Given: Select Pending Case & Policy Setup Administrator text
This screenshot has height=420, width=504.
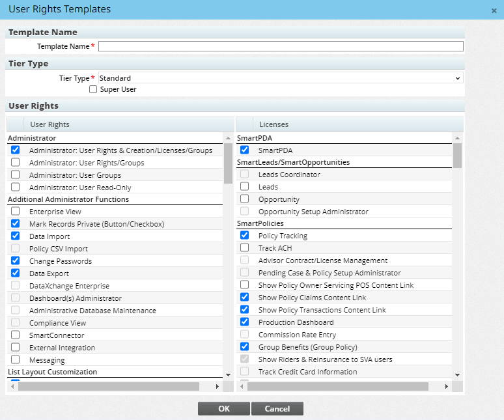Looking at the screenshot, I should [x=329, y=273].
